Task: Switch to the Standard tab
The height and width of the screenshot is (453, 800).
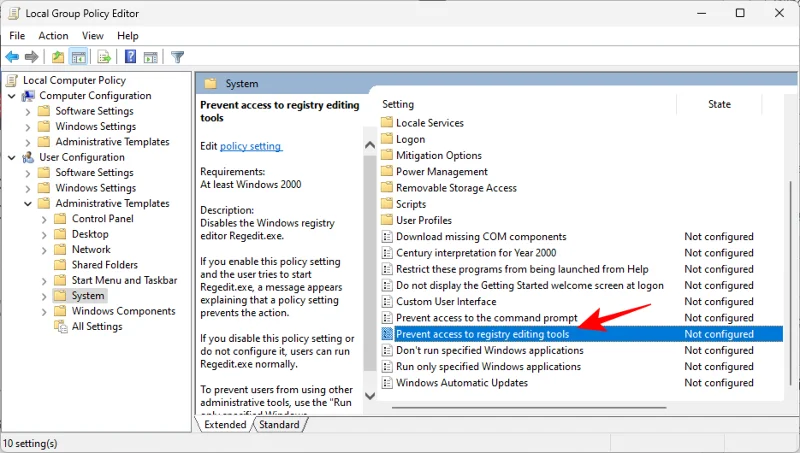Action: click(x=280, y=425)
